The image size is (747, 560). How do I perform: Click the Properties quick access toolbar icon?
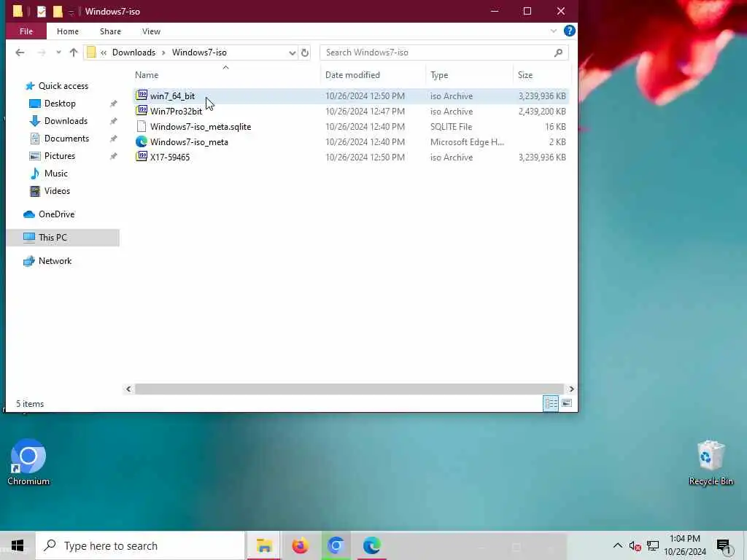coord(42,11)
